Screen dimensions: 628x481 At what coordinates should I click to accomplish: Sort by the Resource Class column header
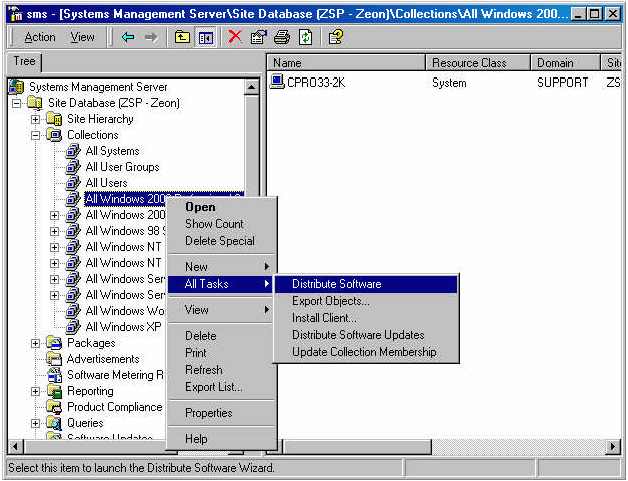pyautogui.click(x=478, y=63)
